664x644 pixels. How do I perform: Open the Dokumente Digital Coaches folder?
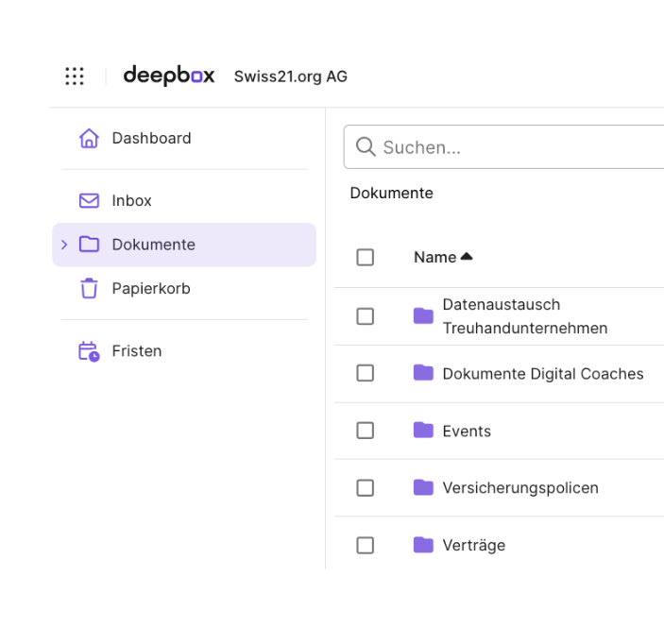click(543, 374)
